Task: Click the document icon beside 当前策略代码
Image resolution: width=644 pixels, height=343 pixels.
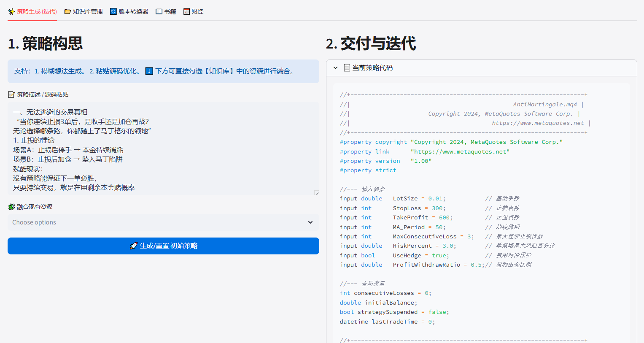Action: tap(347, 68)
